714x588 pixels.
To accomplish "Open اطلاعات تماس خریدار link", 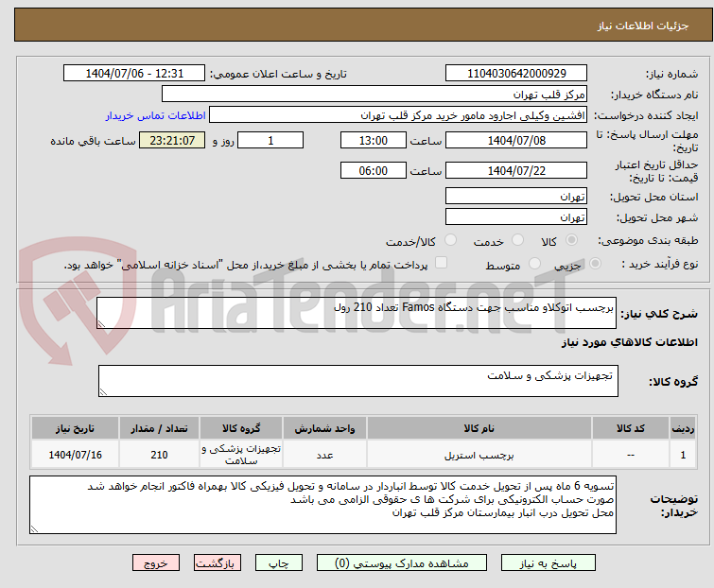I will [156, 115].
